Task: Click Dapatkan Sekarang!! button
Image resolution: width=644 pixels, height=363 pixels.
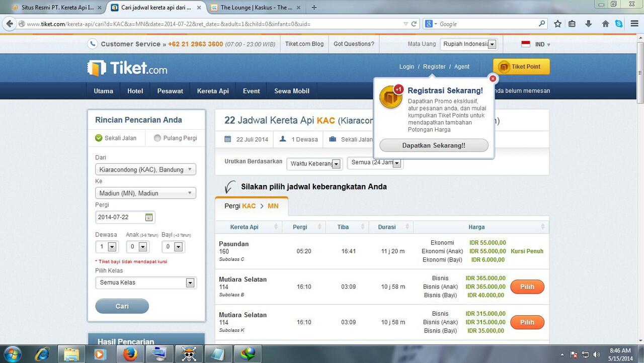Action: coord(434,145)
